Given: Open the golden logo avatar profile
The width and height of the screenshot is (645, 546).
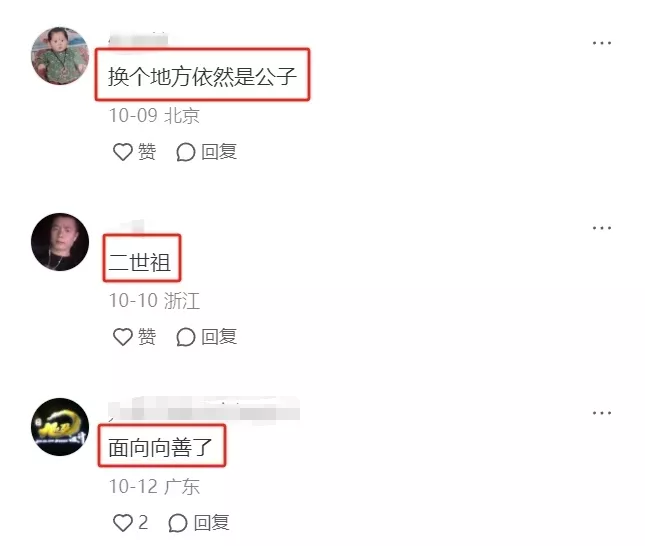Looking at the screenshot, I should click(x=60, y=427).
